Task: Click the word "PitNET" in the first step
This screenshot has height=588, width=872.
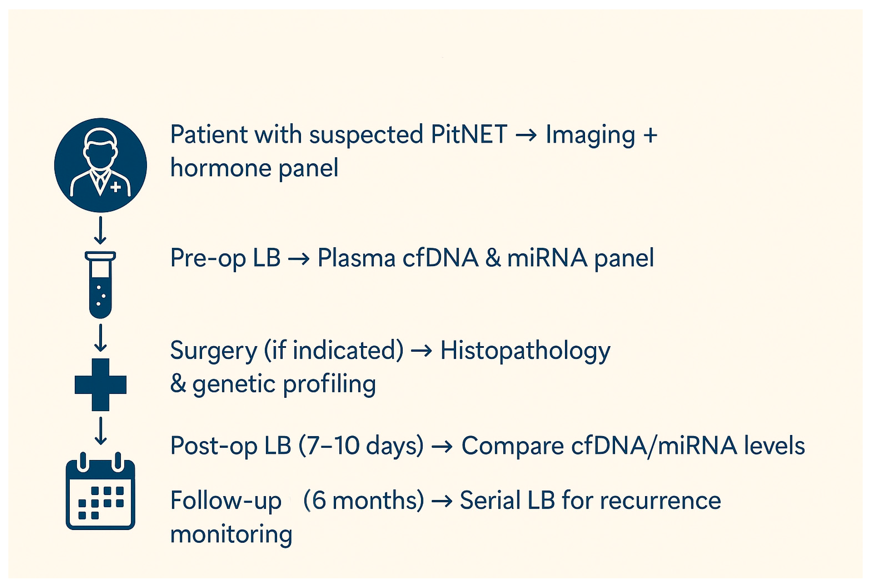Action: [x=469, y=134]
